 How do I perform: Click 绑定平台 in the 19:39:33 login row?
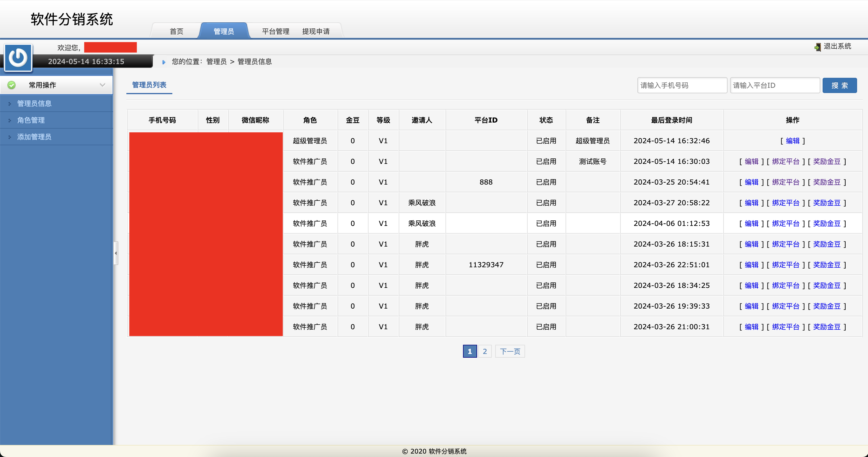pyautogui.click(x=786, y=306)
